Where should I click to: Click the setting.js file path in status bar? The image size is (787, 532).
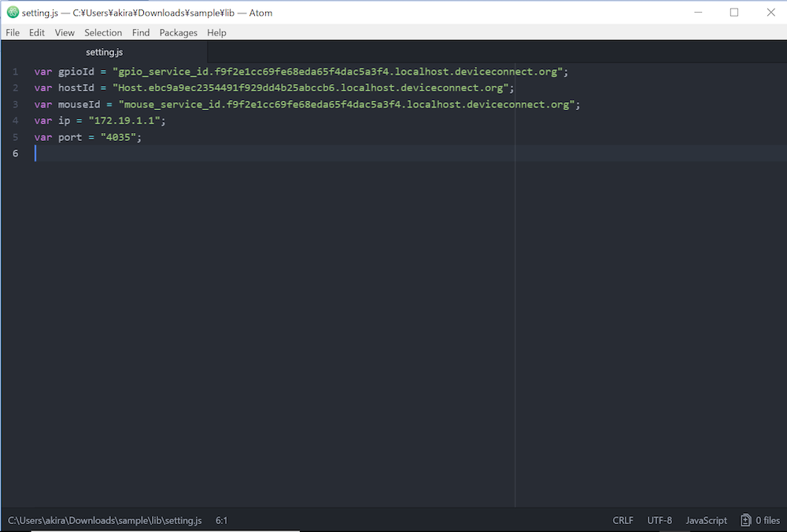pyautogui.click(x=105, y=520)
